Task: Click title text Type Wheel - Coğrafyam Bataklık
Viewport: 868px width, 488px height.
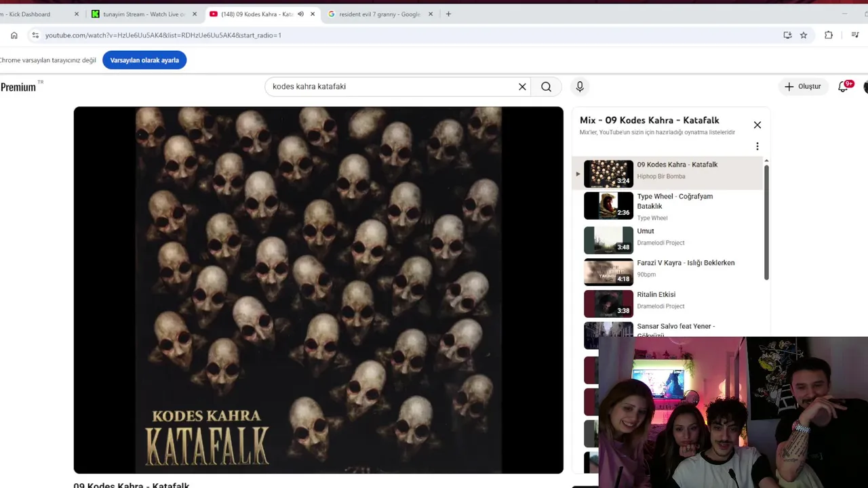Action: click(x=675, y=201)
